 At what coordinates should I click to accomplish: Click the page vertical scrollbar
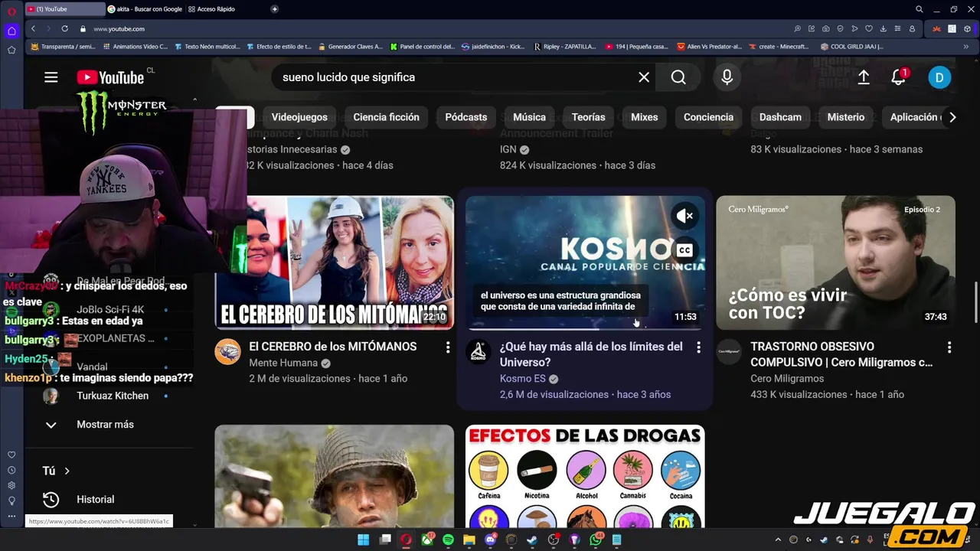pos(975,302)
